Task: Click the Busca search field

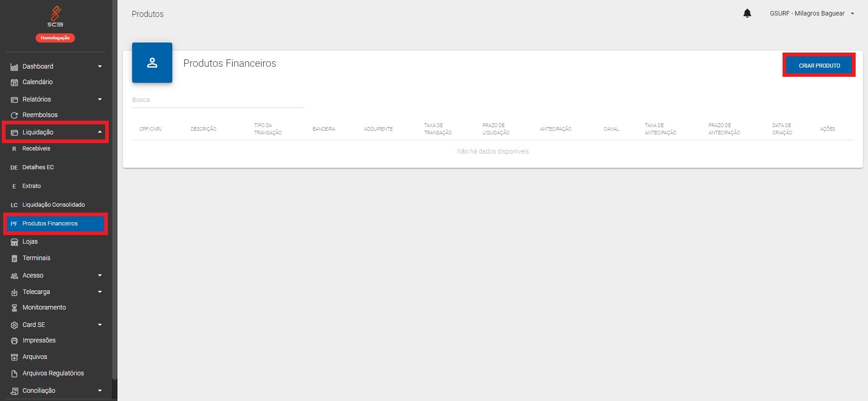Action: click(218, 100)
